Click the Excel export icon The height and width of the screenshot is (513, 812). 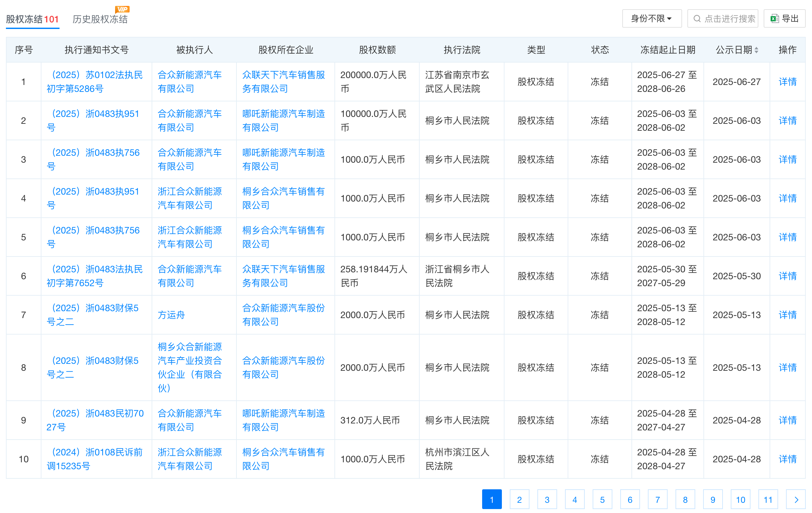[774, 18]
